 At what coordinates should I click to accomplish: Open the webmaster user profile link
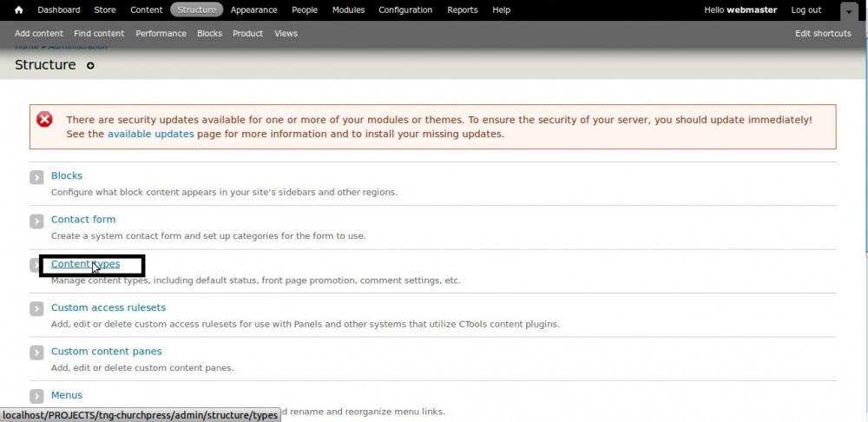point(752,10)
